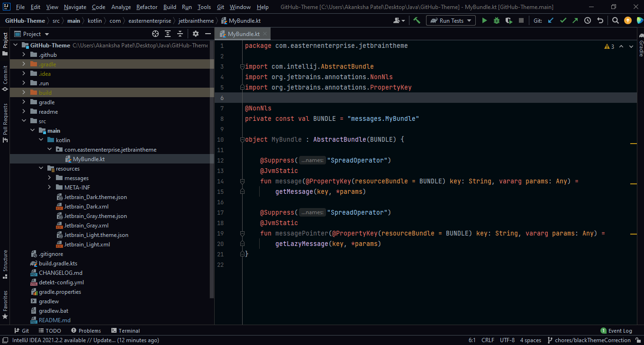Expand the .github folder
The width and height of the screenshot is (644, 345).
coord(24,55)
